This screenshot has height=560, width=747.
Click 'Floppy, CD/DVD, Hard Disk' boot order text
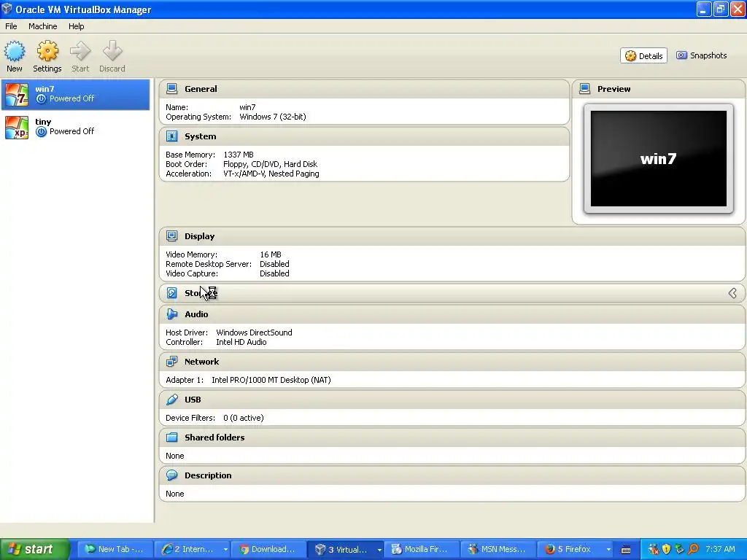point(270,164)
